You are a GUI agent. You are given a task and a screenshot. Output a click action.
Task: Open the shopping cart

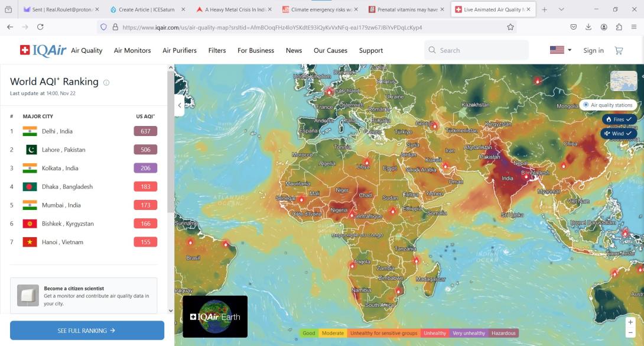pyautogui.click(x=619, y=51)
